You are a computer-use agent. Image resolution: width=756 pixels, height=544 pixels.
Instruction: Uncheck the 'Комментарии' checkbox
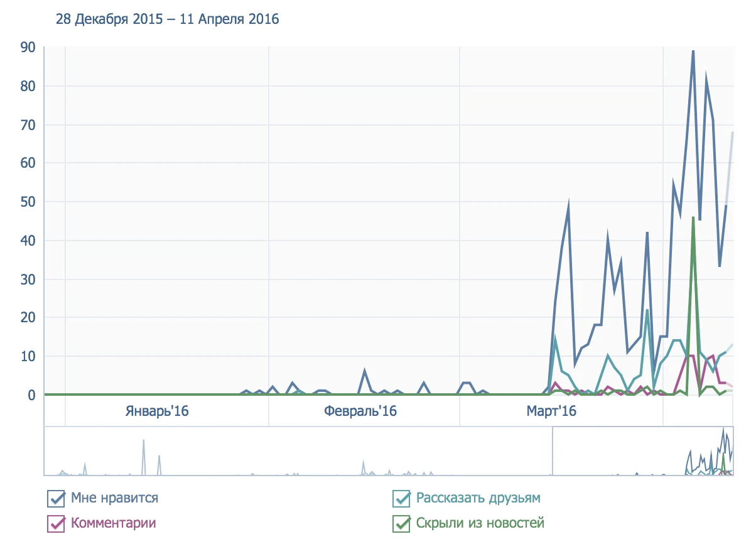pos(57,523)
